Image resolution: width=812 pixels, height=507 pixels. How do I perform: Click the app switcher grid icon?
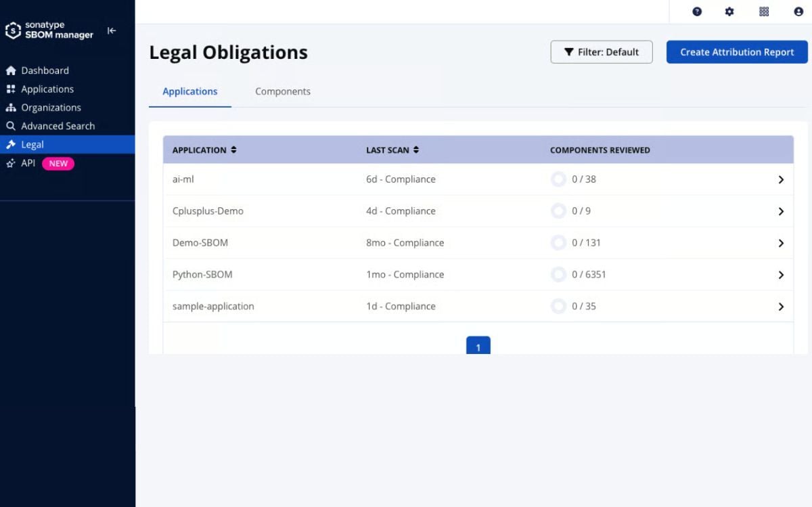pyautogui.click(x=763, y=12)
